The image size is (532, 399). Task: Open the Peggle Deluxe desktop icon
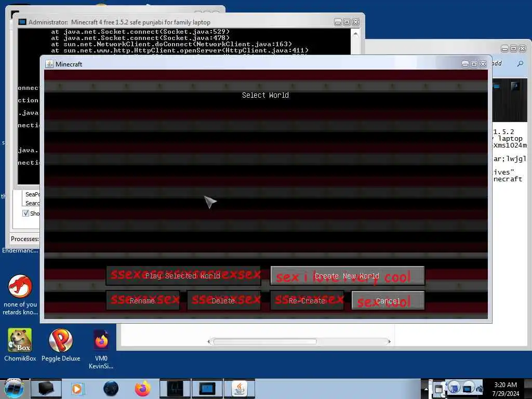[61, 345]
